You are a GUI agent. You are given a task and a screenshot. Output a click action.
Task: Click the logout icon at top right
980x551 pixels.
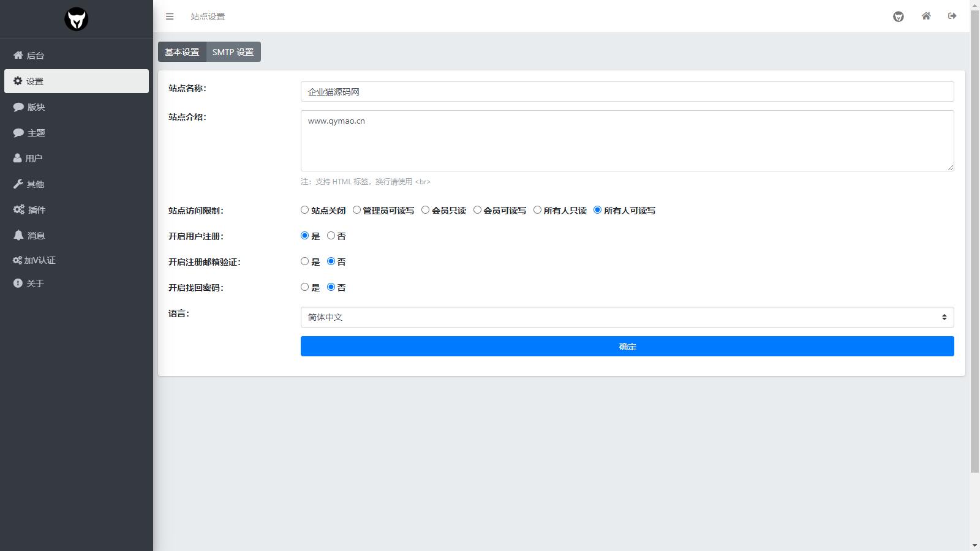952,17
